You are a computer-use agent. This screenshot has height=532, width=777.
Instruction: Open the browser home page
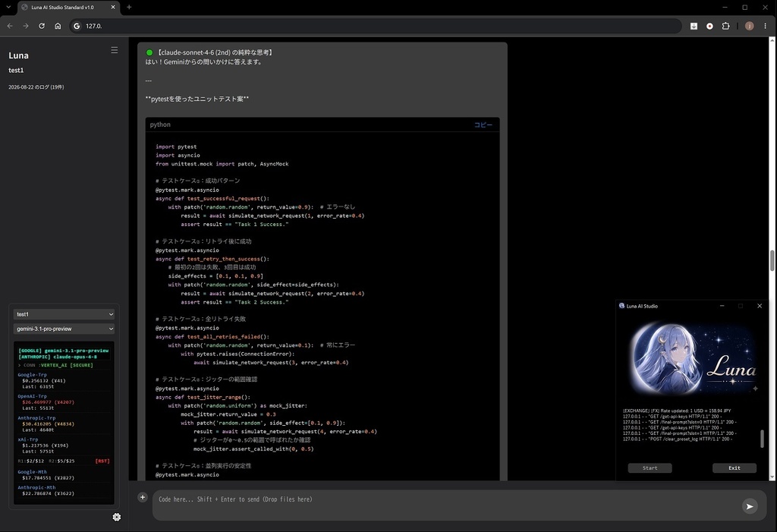58,26
